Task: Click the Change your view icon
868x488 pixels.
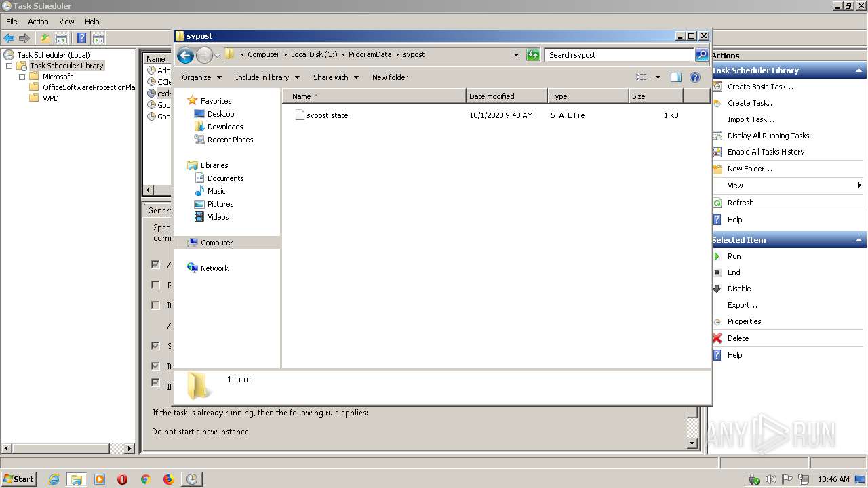Action: tap(641, 77)
